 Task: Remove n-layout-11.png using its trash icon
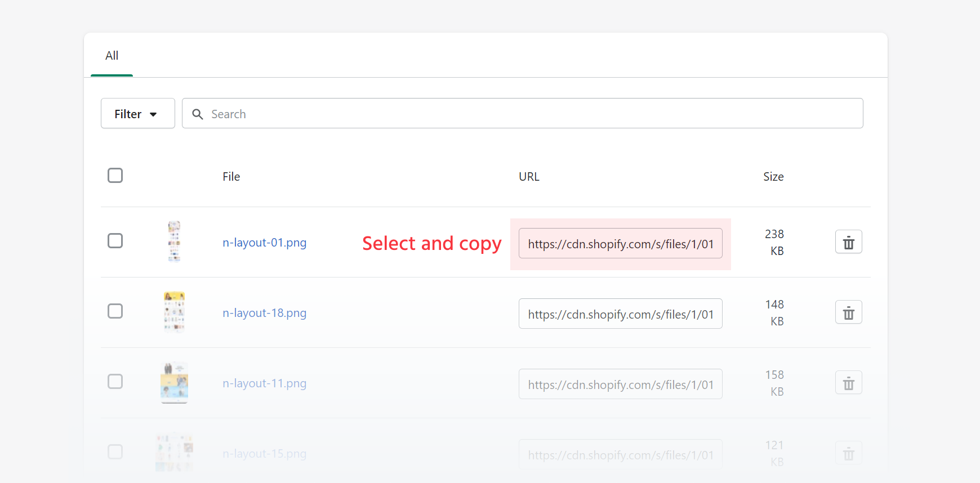[848, 383]
